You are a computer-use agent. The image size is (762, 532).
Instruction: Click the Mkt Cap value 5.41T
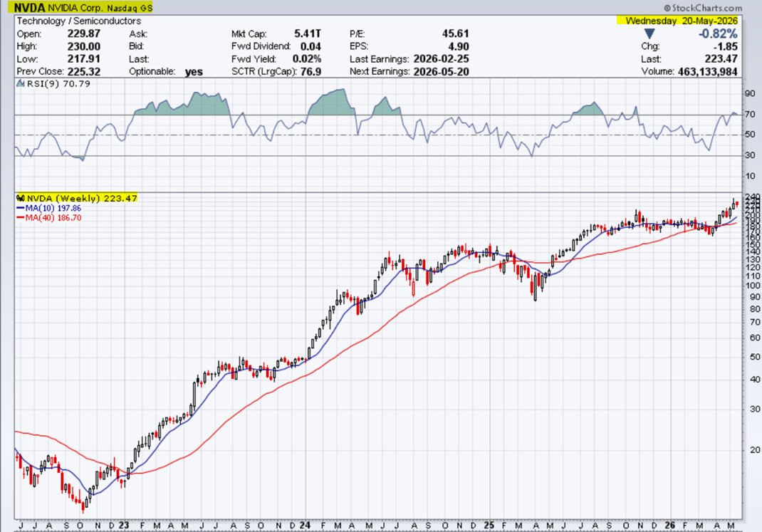point(308,33)
